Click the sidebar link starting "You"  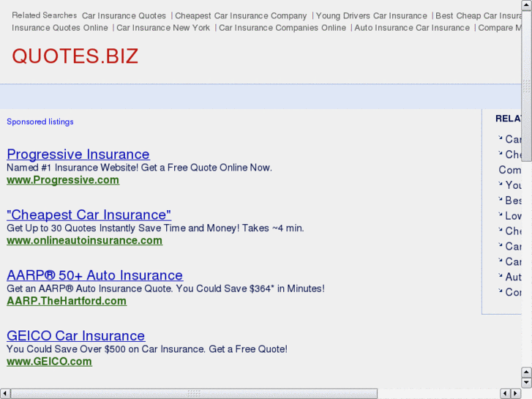pyautogui.click(x=513, y=185)
